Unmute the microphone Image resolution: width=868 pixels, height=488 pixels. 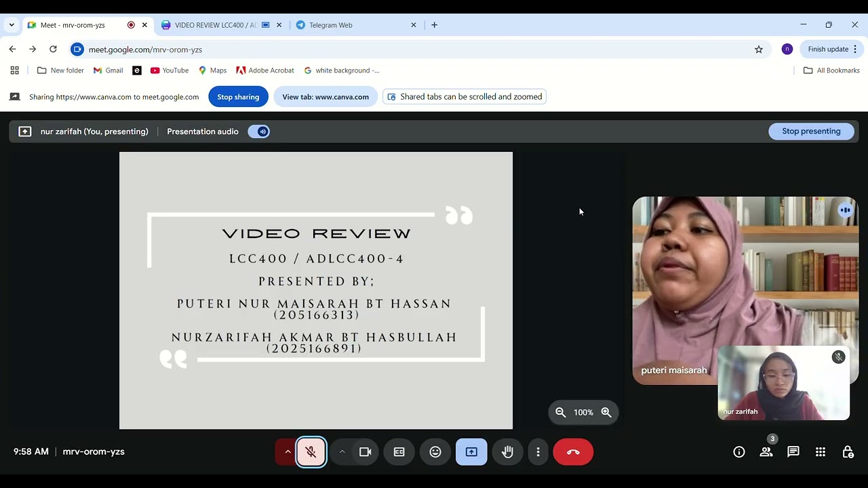(311, 452)
